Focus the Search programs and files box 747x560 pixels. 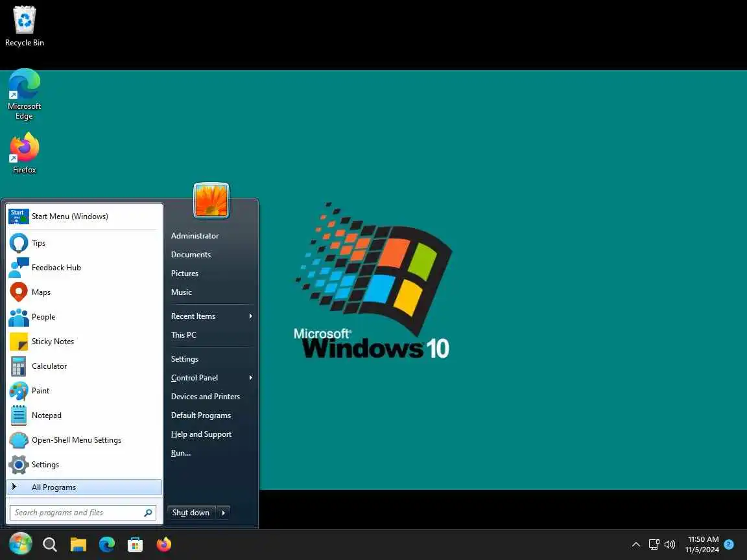tap(83, 513)
